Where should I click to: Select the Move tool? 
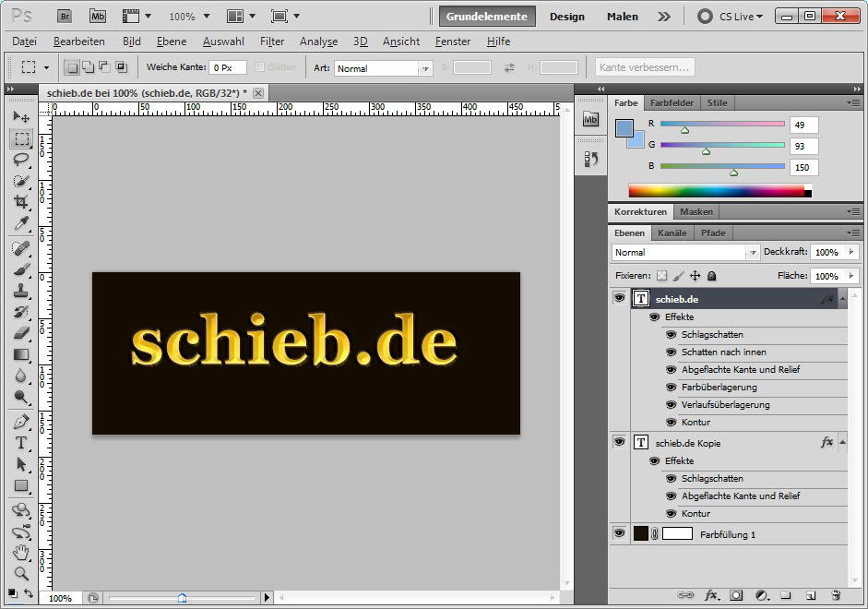21,116
